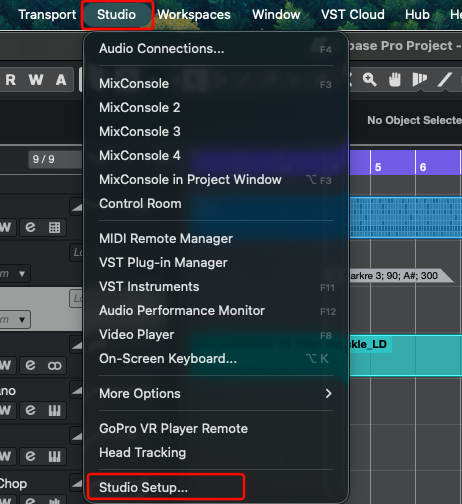
Task: Select the Time Warp tool
Action: pyautogui.click(x=419, y=80)
